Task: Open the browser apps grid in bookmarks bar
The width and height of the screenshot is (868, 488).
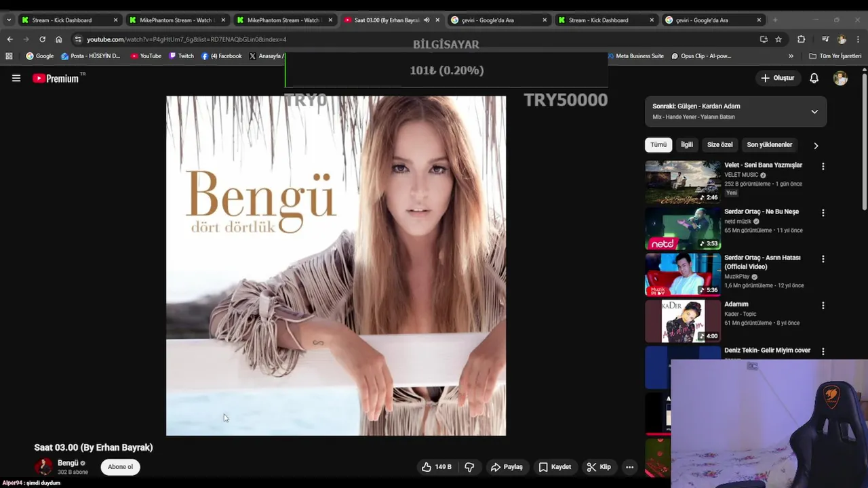Action: point(9,56)
